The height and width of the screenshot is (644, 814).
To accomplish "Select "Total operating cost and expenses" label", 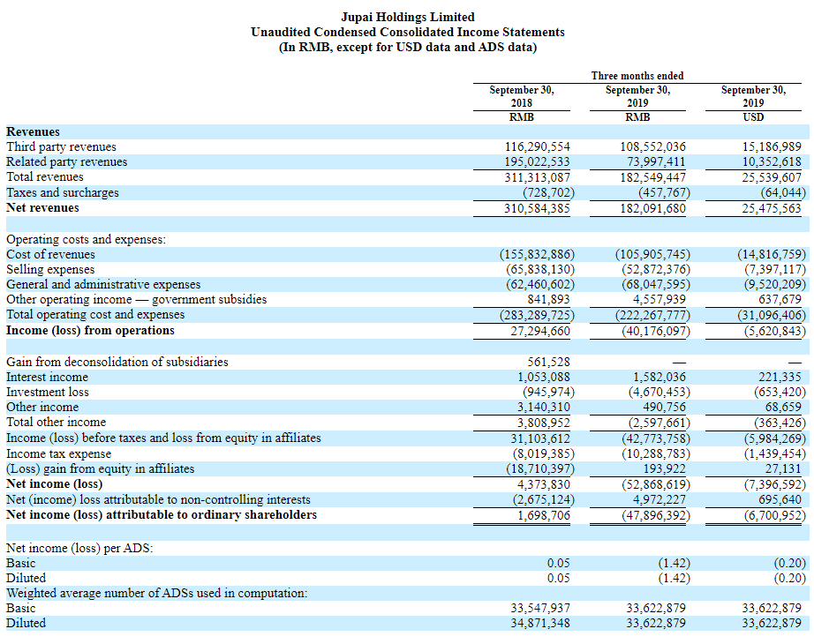I will click(x=95, y=314).
